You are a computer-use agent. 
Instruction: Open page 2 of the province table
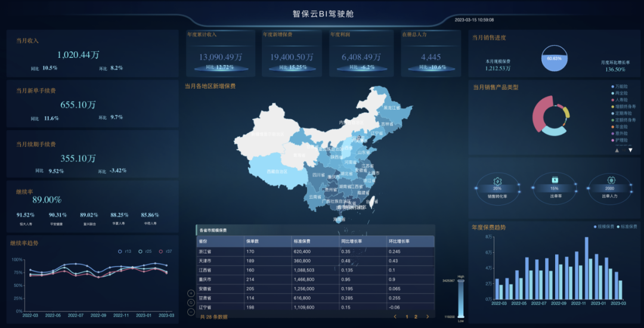[x=416, y=317]
